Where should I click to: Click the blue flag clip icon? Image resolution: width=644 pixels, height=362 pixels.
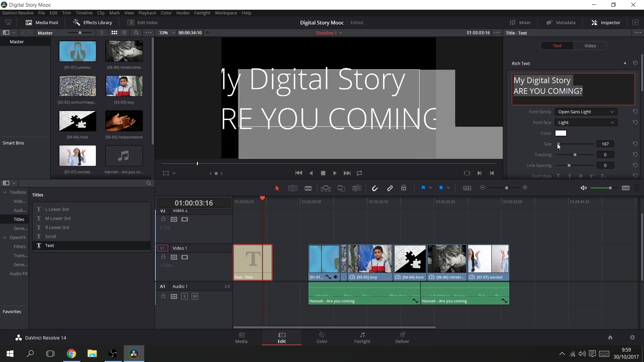(423, 188)
